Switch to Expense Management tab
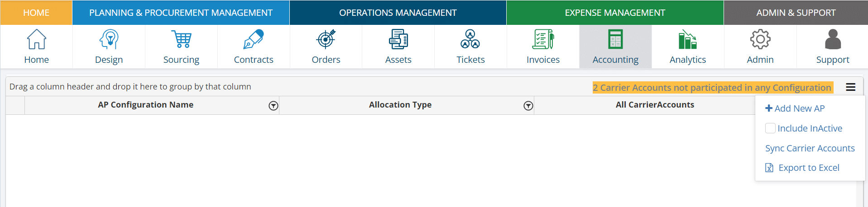Viewport: 868px width, 207px height. (615, 13)
